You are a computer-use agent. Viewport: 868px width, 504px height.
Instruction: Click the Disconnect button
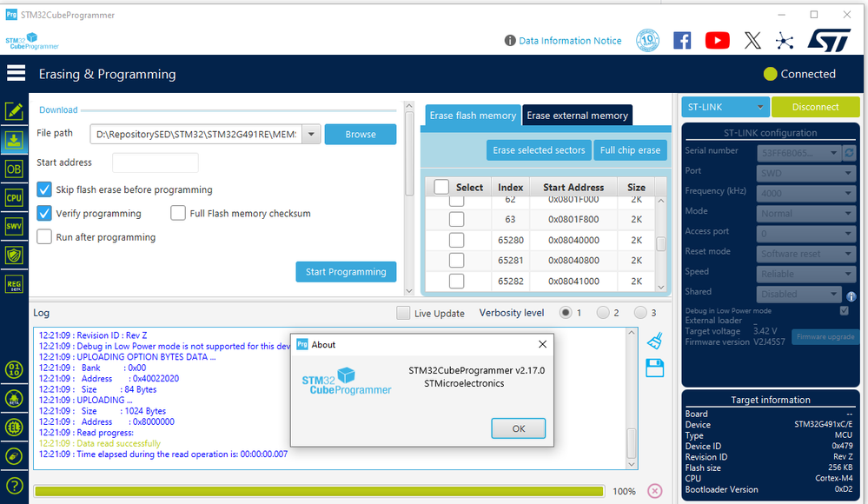click(815, 107)
